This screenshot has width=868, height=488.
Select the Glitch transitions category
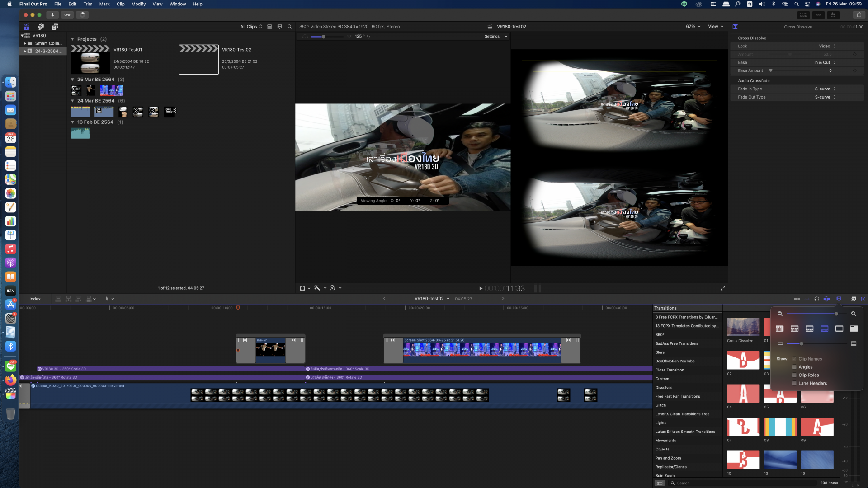(x=660, y=405)
